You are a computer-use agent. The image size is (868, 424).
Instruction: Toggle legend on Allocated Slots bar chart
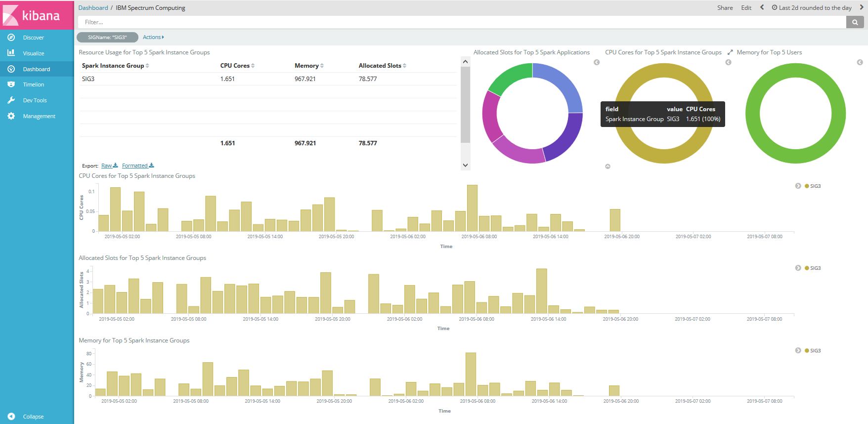click(798, 268)
